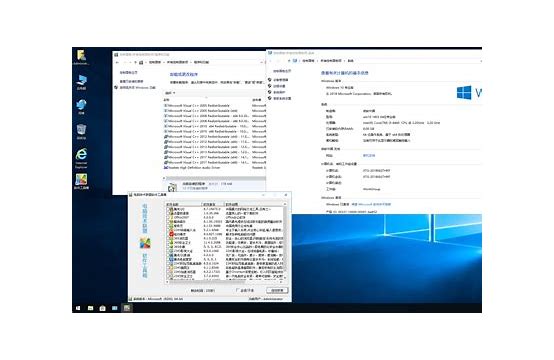The height and width of the screenshot is (360, 554).
Task: Open View installed updates link
Action: pos(131,81)
